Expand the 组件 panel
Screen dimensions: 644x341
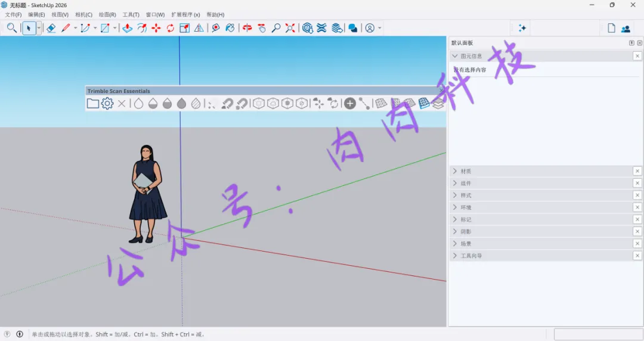pyautogui.click(x=454, y=183)
